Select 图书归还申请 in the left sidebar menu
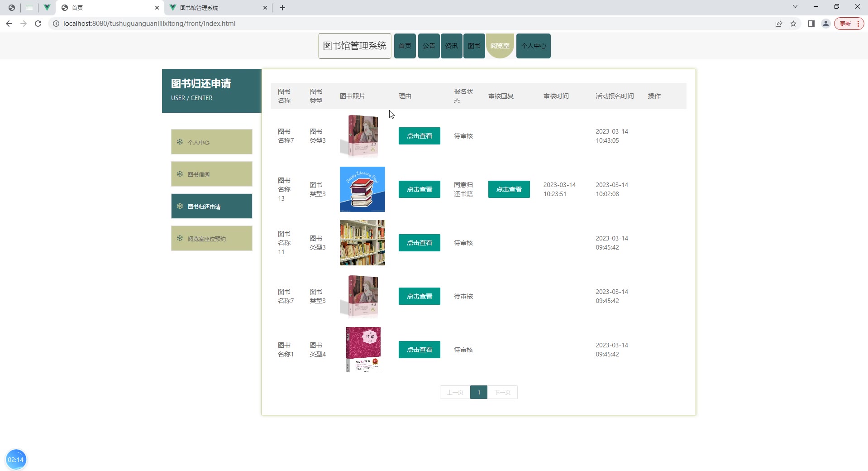 [x=212, y=207]
